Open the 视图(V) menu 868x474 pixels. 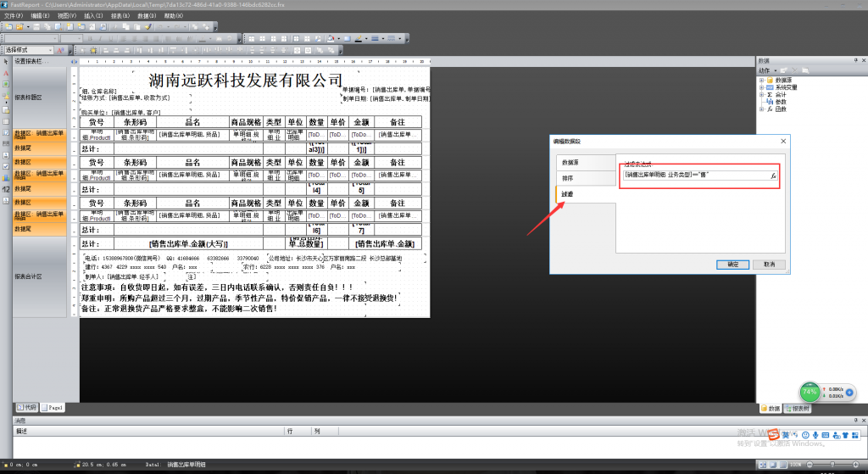[66, 16]
